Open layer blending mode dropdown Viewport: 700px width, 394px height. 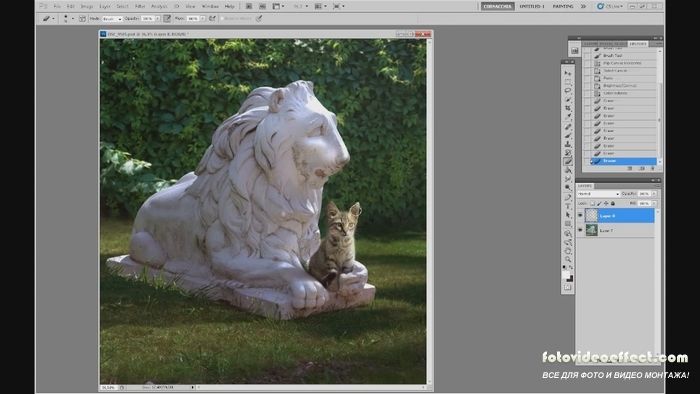pyautogui.click(x=598, y=194)
